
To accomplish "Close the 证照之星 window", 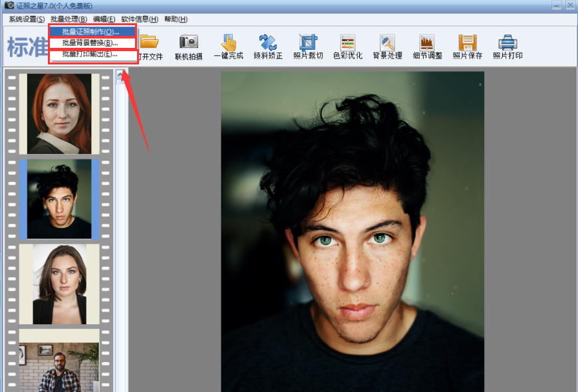I will (570, 5).
